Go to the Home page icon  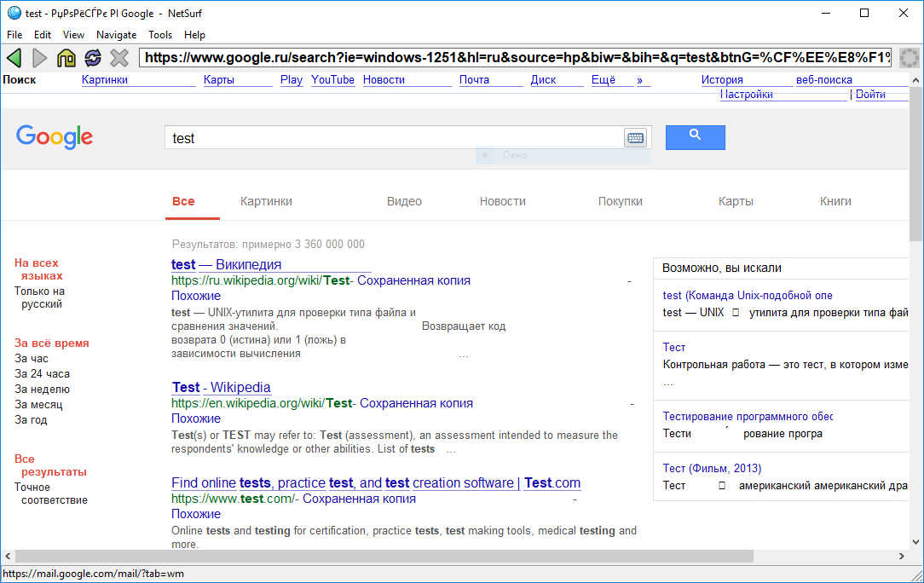(66, 58)
